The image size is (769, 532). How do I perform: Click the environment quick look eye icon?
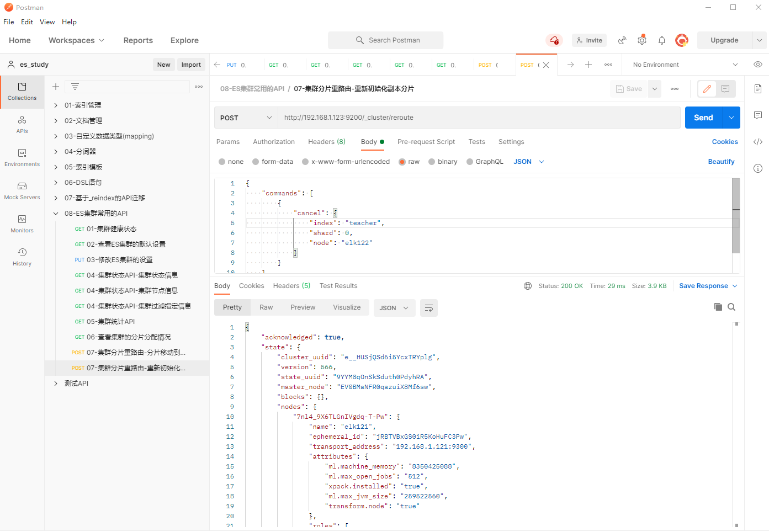(x=757, y=65)
